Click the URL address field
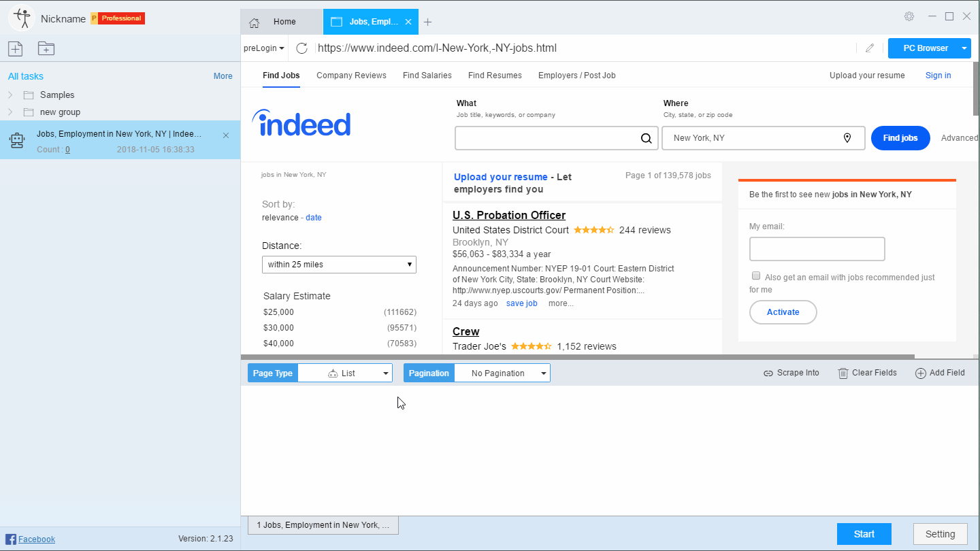Viewport: 980px width, 551px height. 584,48
